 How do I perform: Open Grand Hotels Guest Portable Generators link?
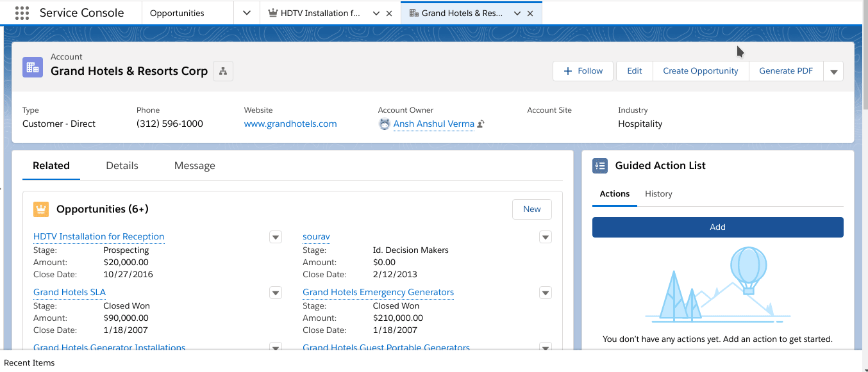(386, 348)
